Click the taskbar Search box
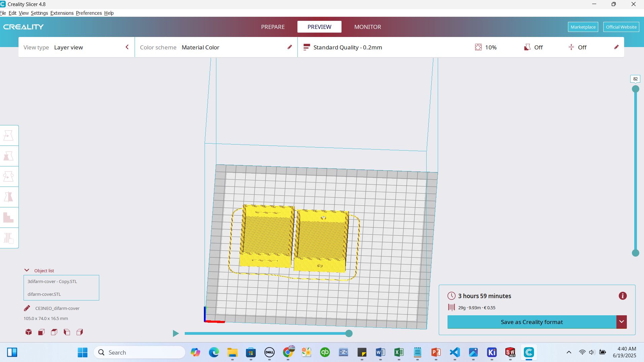The image size is (644, 362). (x=139, y=352)
